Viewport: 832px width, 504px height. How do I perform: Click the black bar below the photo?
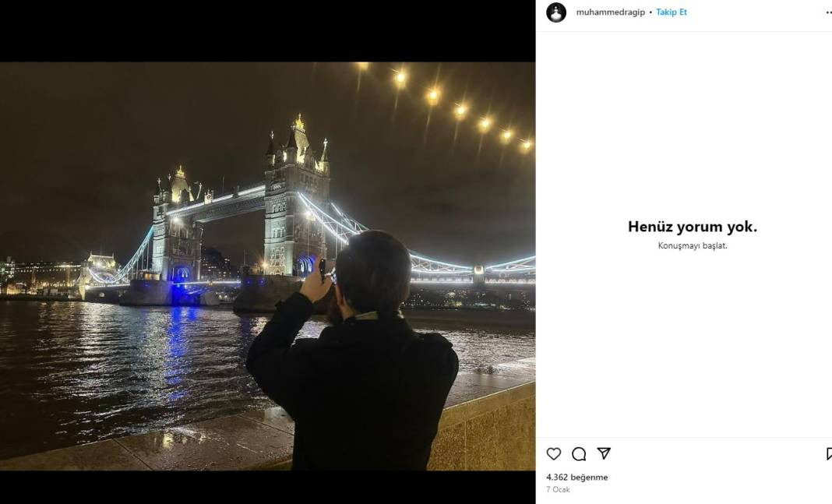pos(267,487)
